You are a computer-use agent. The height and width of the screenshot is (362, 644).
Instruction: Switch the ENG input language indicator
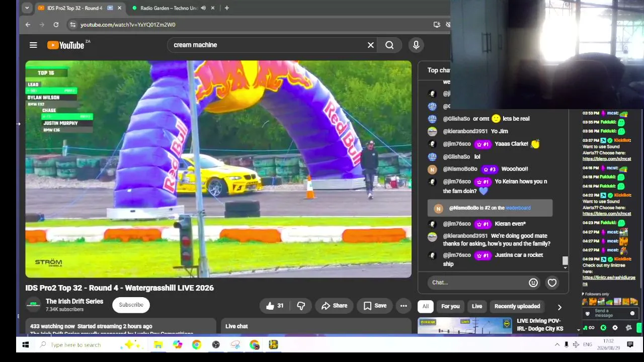click(588, 345)
